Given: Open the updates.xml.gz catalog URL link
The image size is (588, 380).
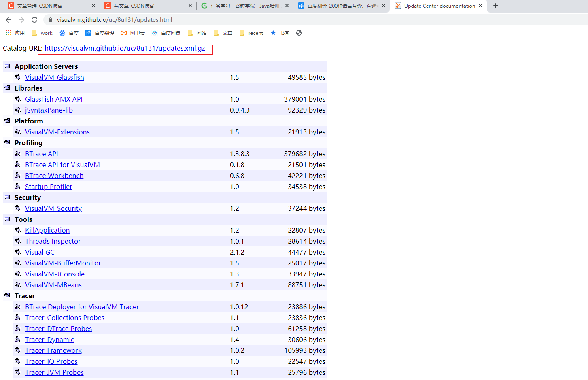Looking at the screenshot, I should [x=125, y=48].
